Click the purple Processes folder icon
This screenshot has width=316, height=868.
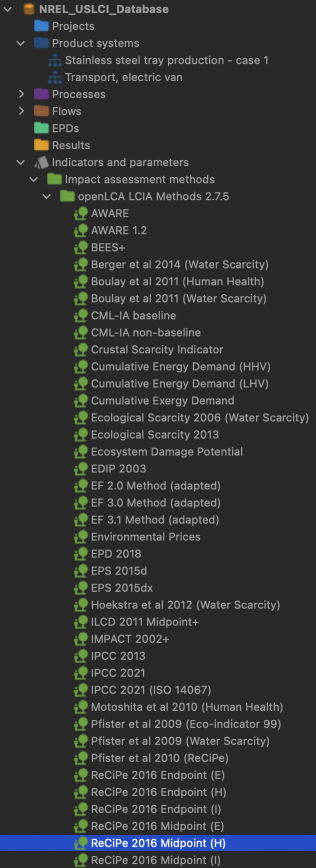(41, 94)
